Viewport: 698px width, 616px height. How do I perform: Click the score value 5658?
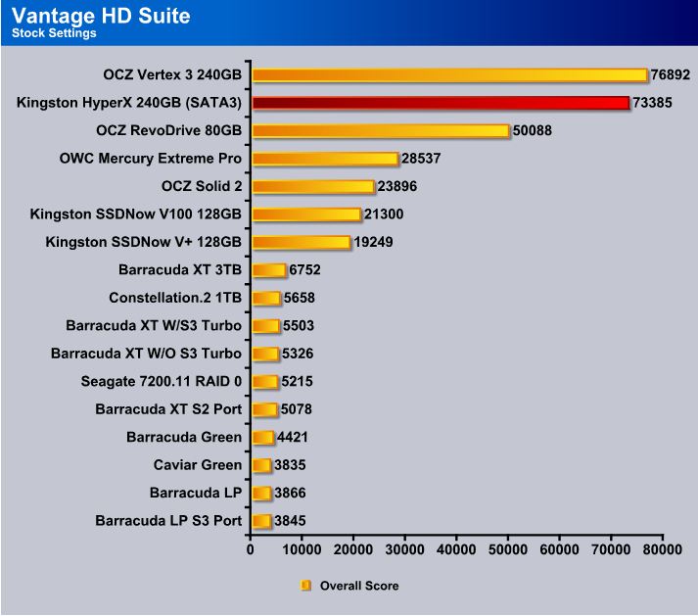tap(300, 298)
